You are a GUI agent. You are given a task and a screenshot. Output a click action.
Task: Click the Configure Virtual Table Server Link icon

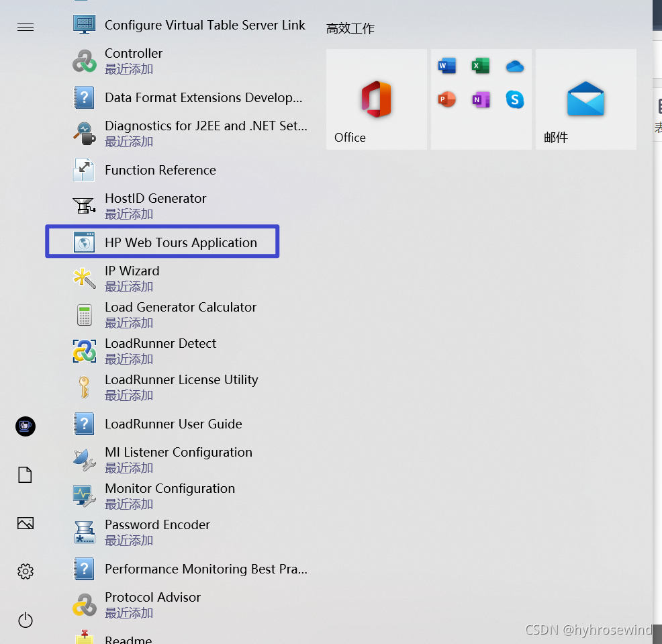point(84,24)
